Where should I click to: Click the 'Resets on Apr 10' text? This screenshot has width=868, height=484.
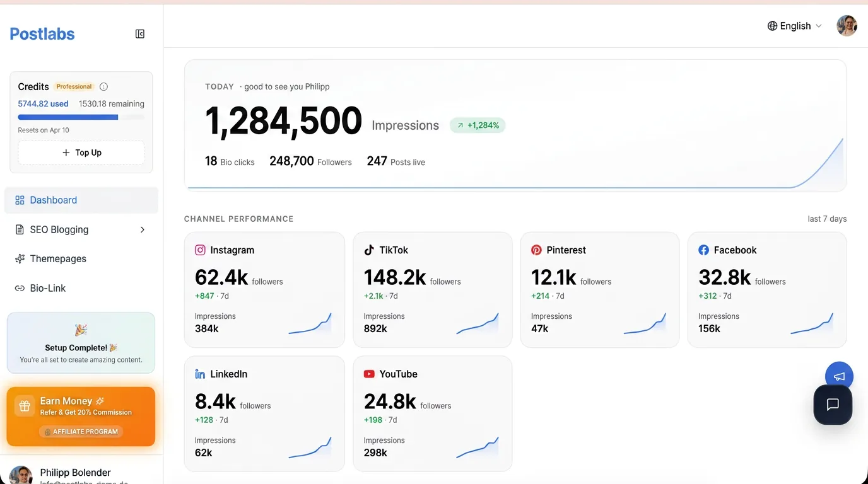click(44, 130)
